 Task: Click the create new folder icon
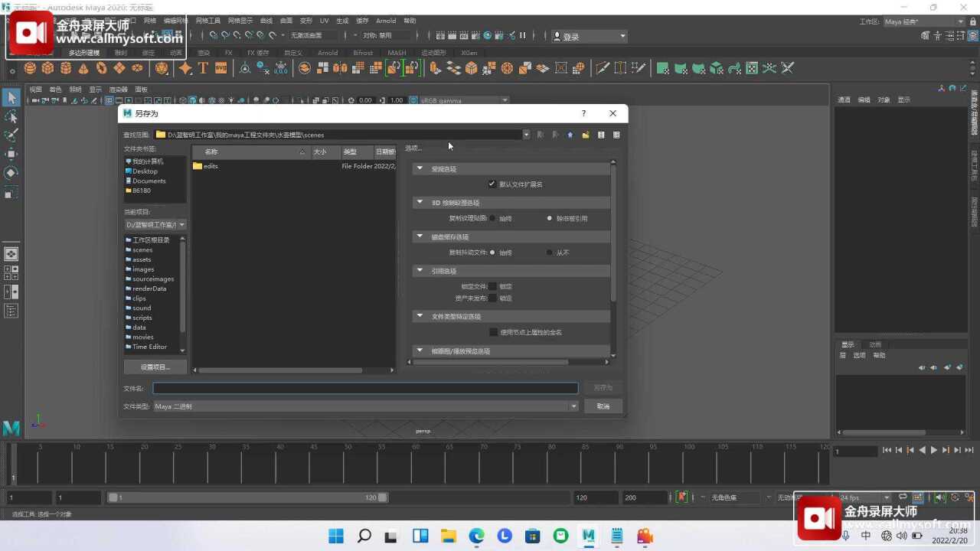(x=586, y=135)
